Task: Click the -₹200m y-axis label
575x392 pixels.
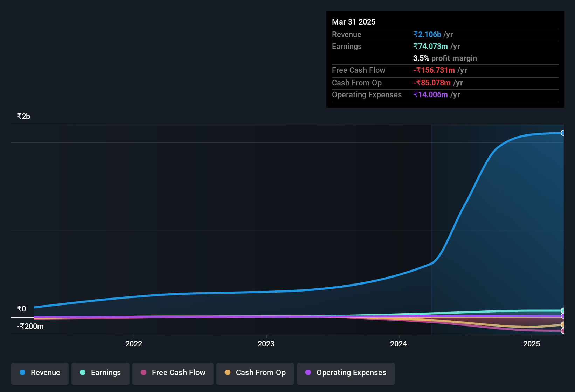Action: [30, 327]
